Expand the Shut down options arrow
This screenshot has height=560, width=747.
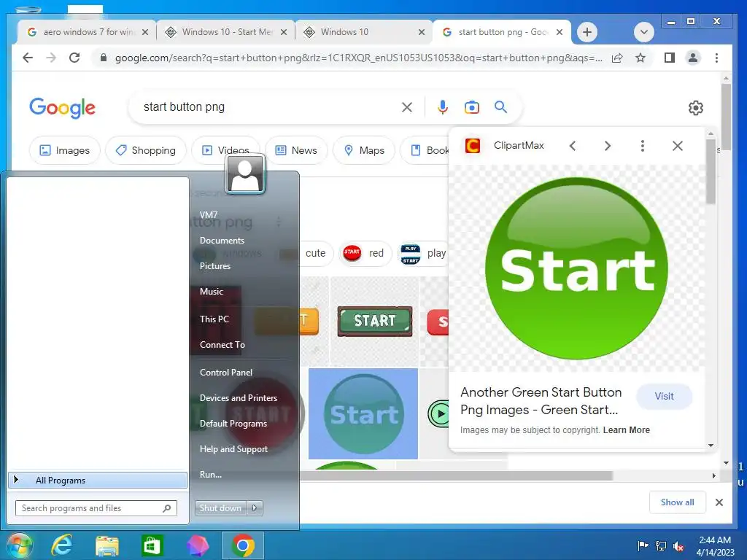click(255, 508)
